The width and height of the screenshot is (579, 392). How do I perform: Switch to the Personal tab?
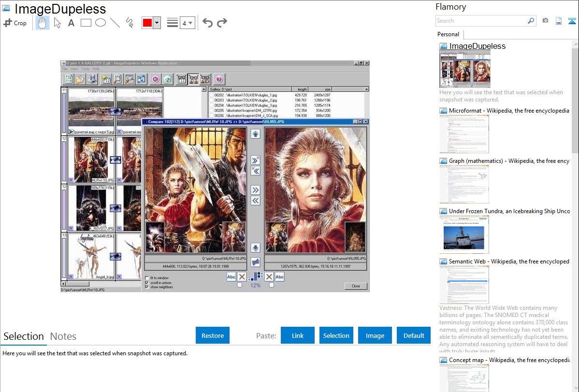[449, 34]
